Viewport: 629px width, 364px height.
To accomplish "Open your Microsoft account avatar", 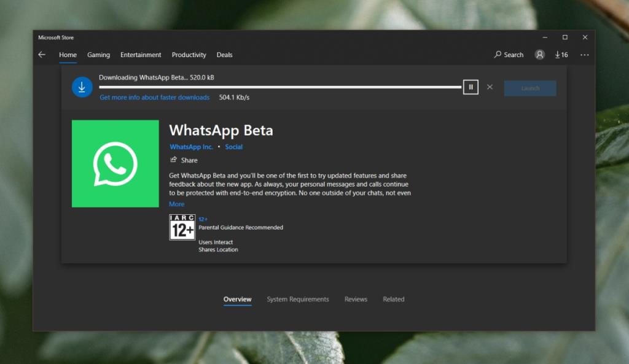I will (539, 55).
